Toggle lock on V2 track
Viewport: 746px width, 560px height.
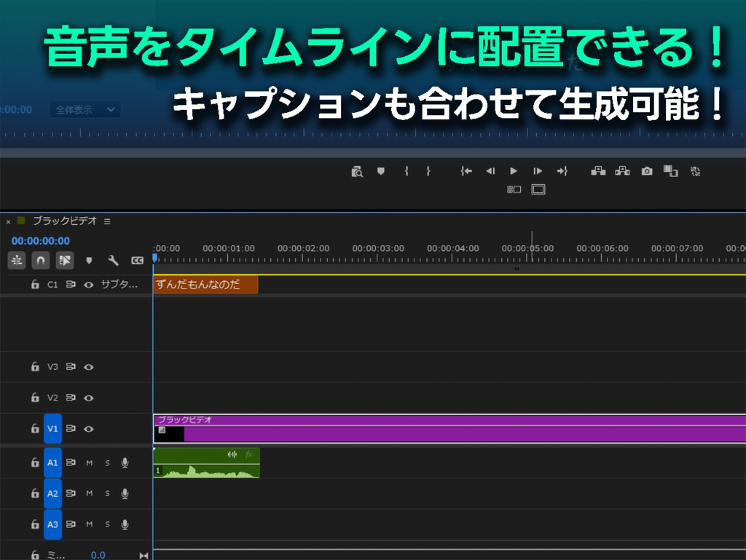35,398
